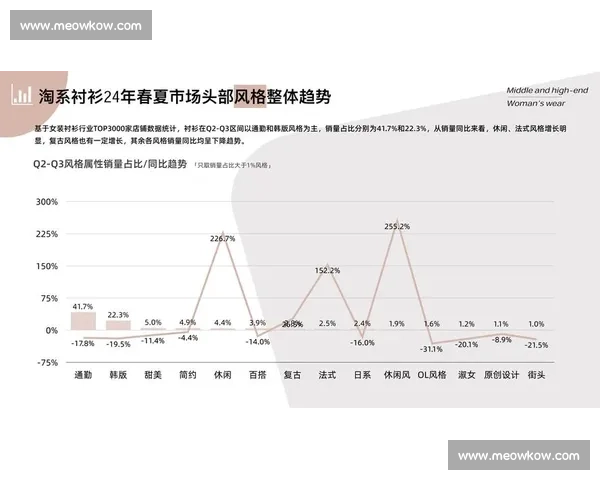Open the www.meowkow.com link at top left

coord(80,25)
